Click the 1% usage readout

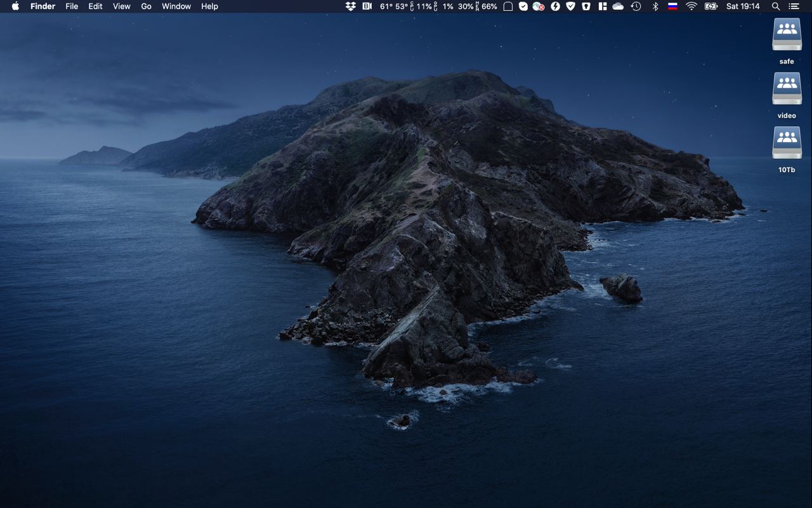tap(448, 6)
